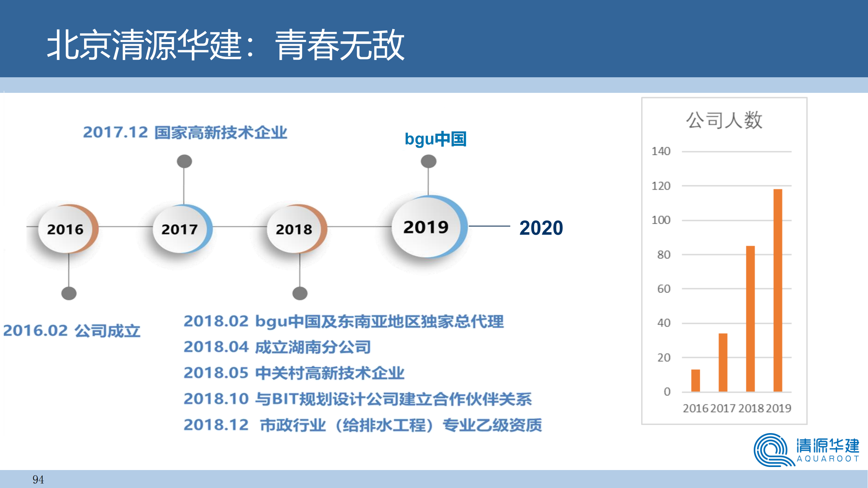This screenshot has width=868, height=488.
Task: Click the 2020 label on timeline
Action: (x=541, y=228)
